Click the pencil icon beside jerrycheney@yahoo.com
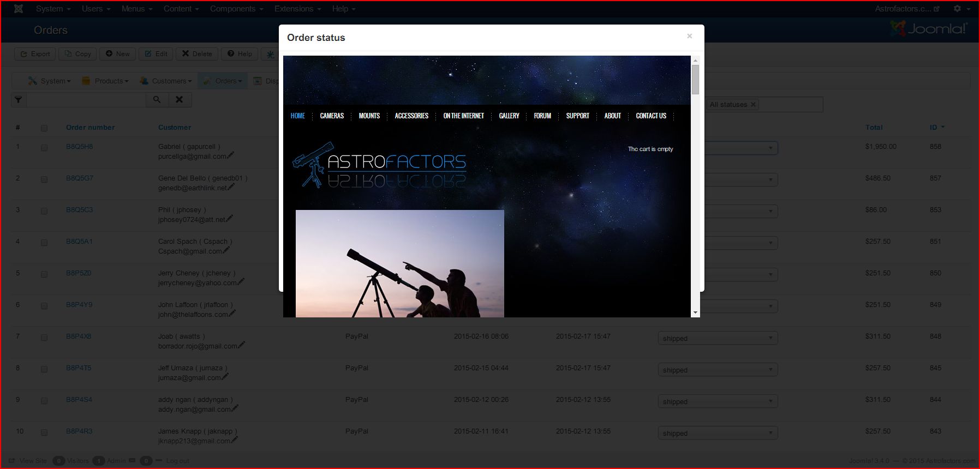Viewport: 980px width, 469px height. tap(241, 282)
